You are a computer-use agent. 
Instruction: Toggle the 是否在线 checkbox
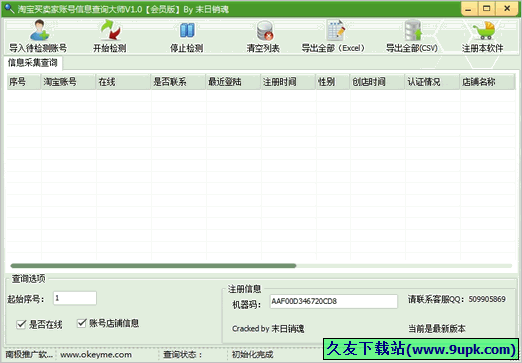[21, 324]
